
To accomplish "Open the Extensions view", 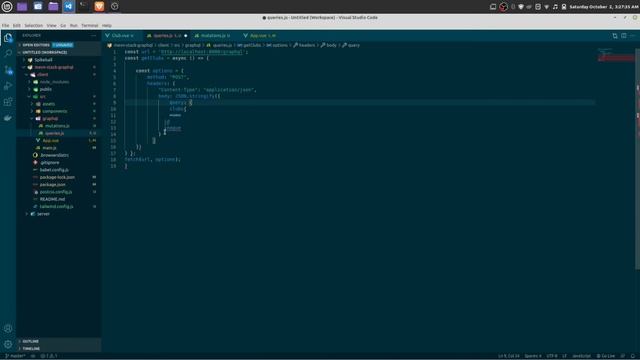I will coord(8,102).
